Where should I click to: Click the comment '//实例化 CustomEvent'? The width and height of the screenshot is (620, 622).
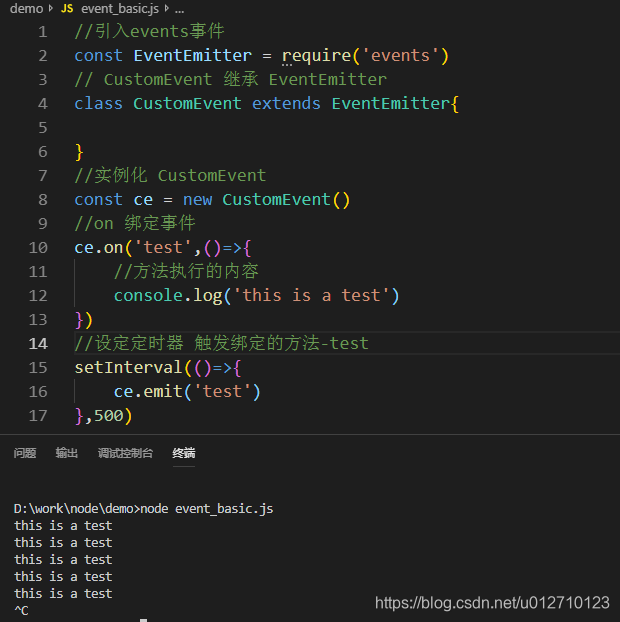coord(170,176)
